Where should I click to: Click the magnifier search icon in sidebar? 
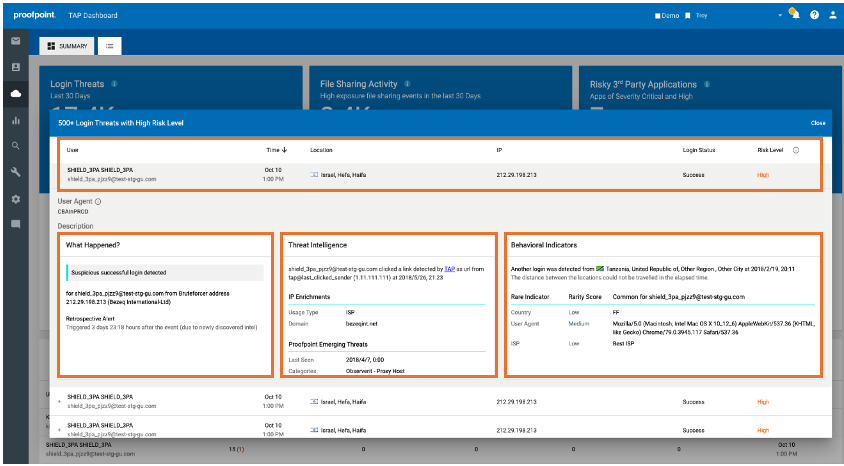click(x=16, y=146)
